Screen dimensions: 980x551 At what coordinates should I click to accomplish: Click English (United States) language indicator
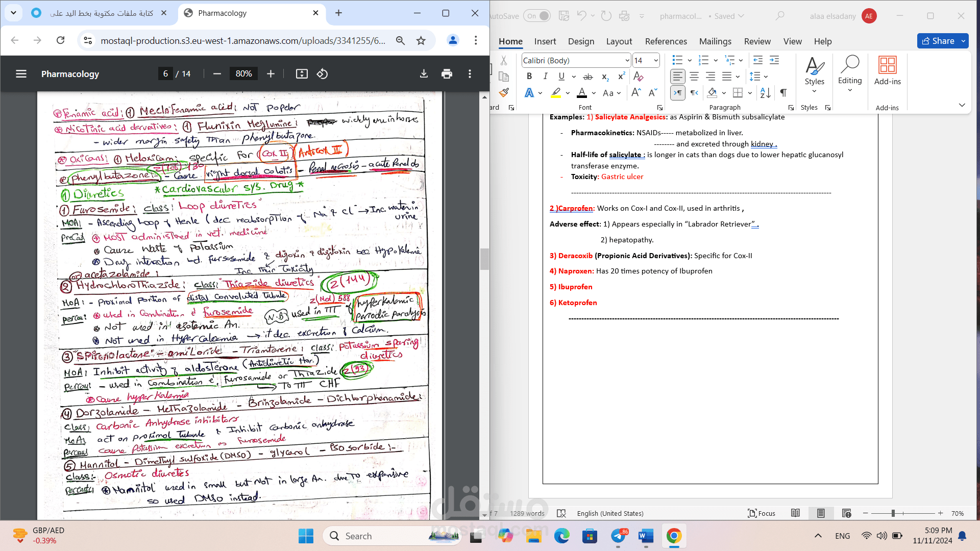(x=610, y=513)
